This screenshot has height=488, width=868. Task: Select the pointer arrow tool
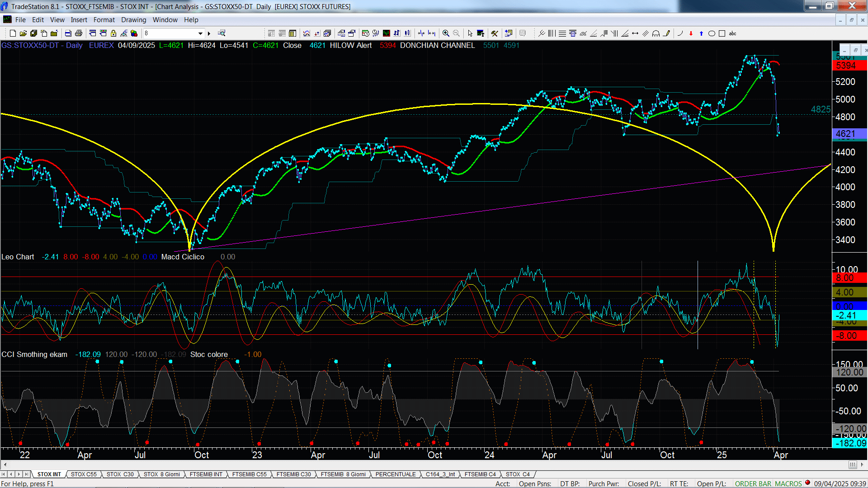coord(470,33)
